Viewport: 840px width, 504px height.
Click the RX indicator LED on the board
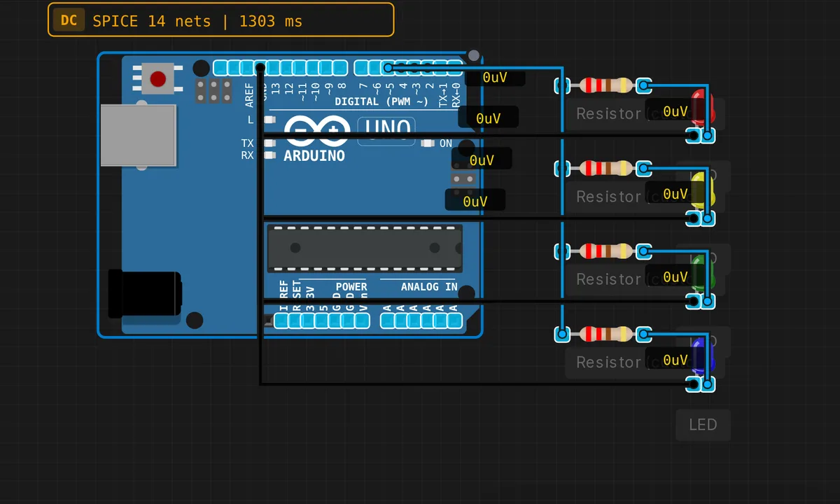pos(269,155)
